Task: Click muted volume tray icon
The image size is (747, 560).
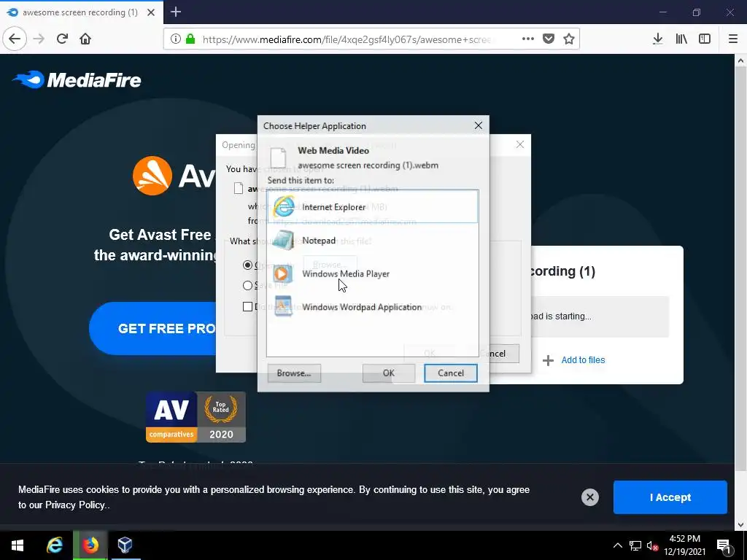Action: pos(652,545)
